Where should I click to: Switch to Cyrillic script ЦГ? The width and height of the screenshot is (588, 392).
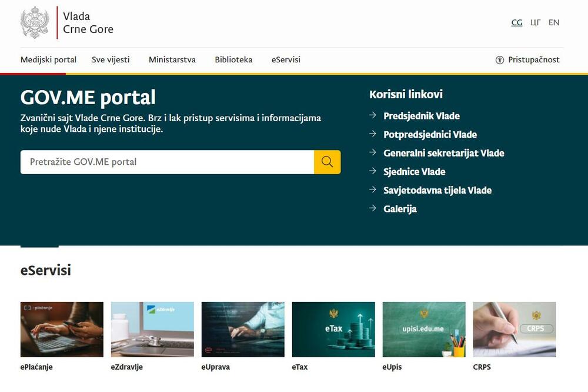pos(535,22)
